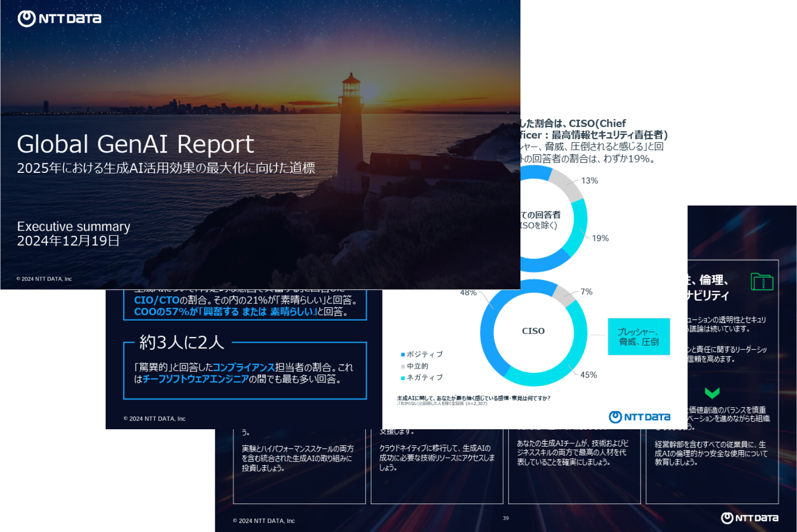Click the NTT DATA logo on the bottom-right slide
Viewport: 797px width, 532px height.
[750, 518]
